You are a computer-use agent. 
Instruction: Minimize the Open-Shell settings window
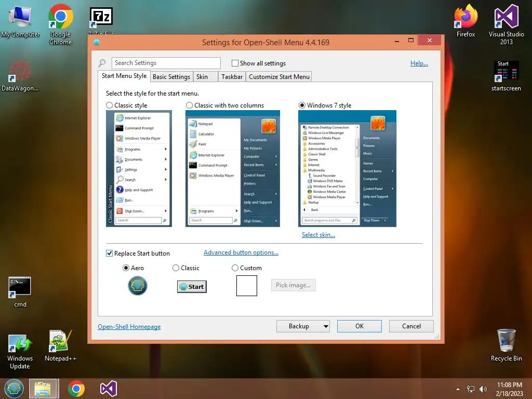click(x=396, y=41)
